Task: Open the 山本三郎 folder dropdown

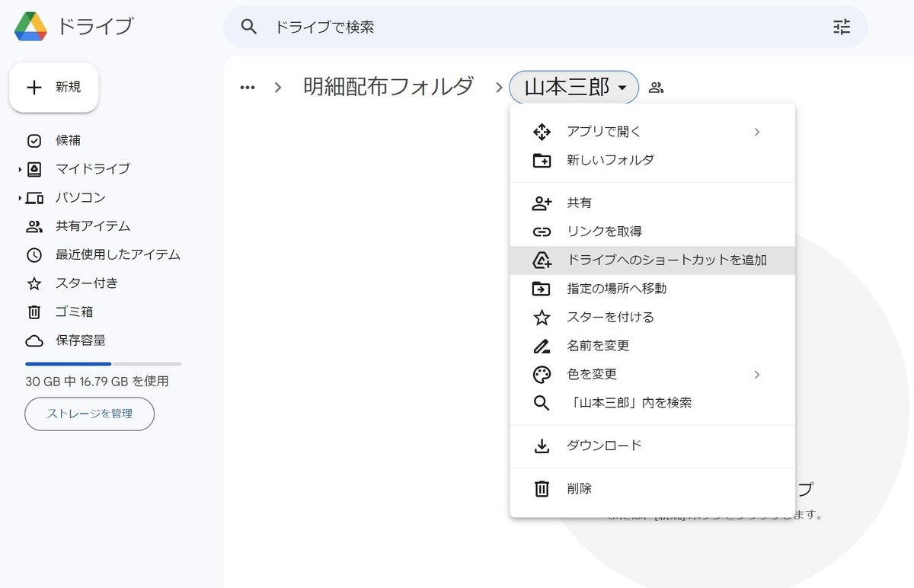Action: [x=622, y=88]
